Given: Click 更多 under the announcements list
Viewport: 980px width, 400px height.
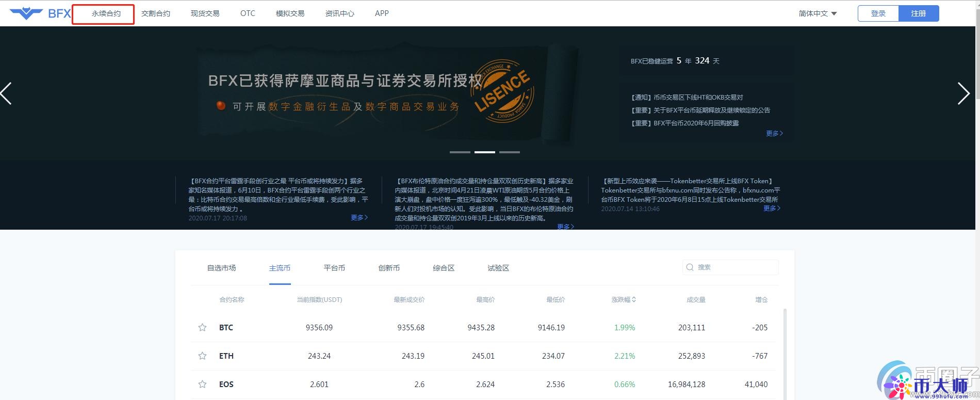Looking at the screenshot, I should click(x=775, y=133).
